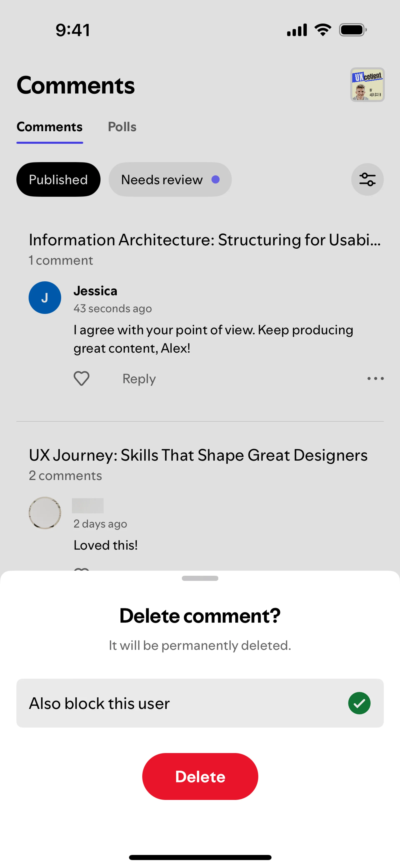Screen dimensions: 400x868
Task: Open the three-dot menu on Jessica's comment
Action: tap(375, 378)
